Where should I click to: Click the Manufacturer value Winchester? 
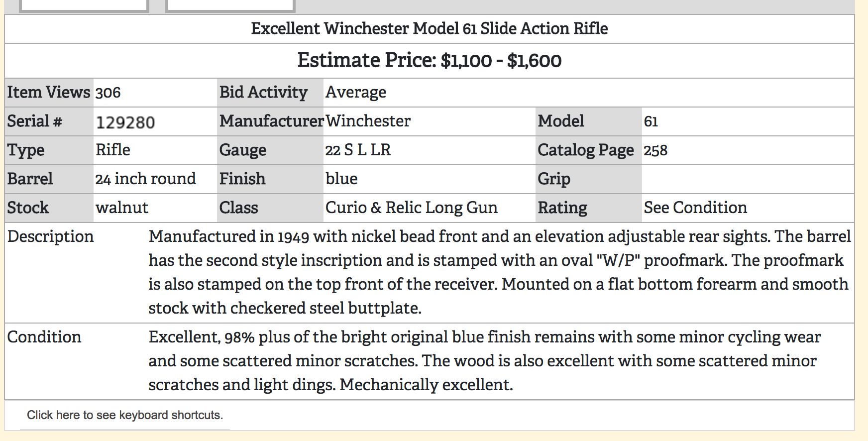point(368,121)
